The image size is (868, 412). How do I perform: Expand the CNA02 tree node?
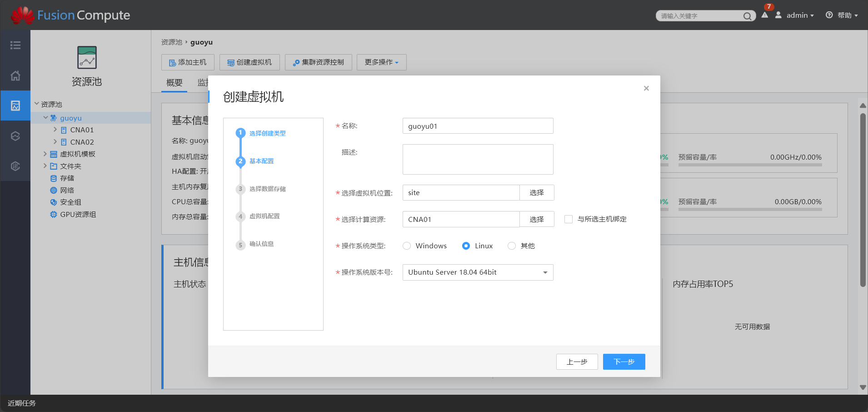click(x=55, y=141)
